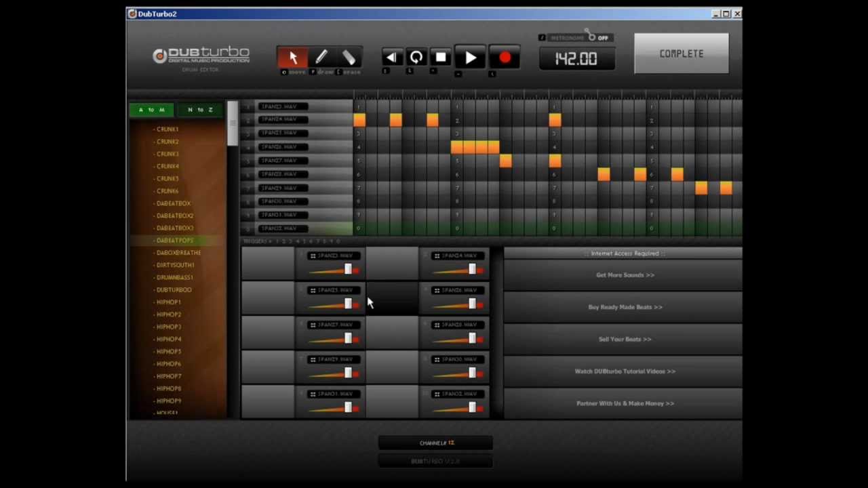Open Watch DUBturbo Tutorial Videos link

625,371
